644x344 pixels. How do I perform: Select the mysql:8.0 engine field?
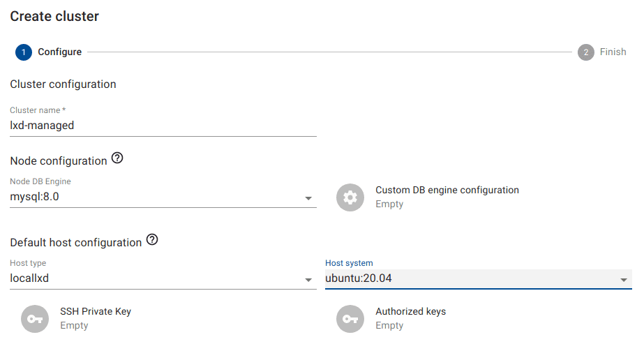tap(153, 197)
